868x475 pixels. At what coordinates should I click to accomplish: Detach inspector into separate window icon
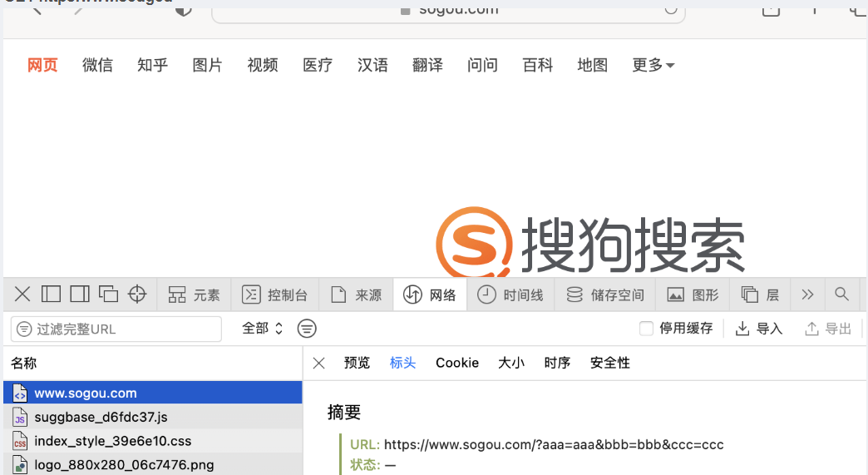[108, 294]
